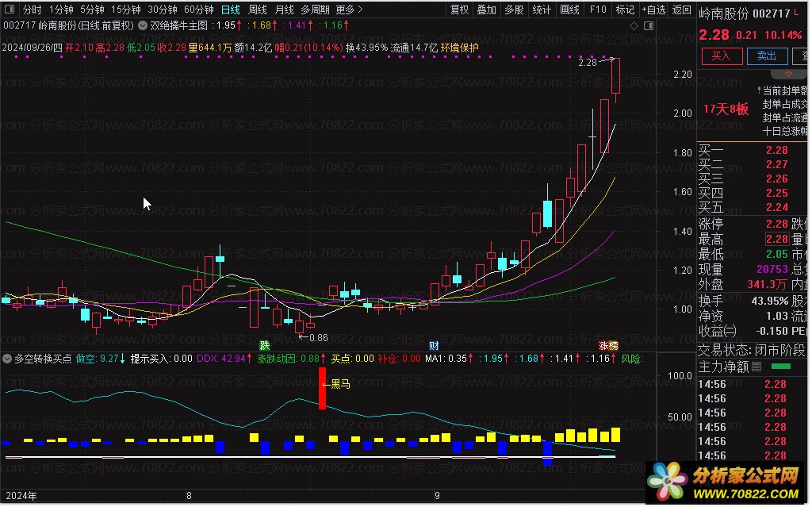
Task: Open the 统计 statistics tool
Action: point(542,10)
